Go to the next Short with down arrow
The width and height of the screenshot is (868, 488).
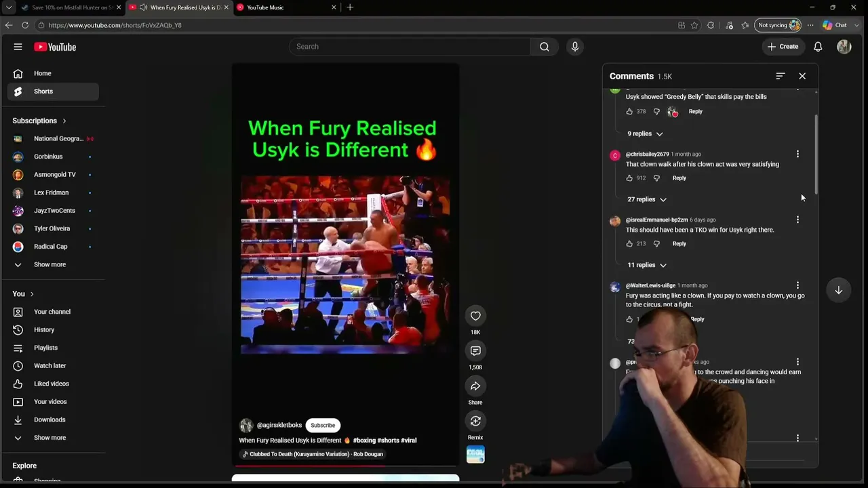tap(839, 290)
